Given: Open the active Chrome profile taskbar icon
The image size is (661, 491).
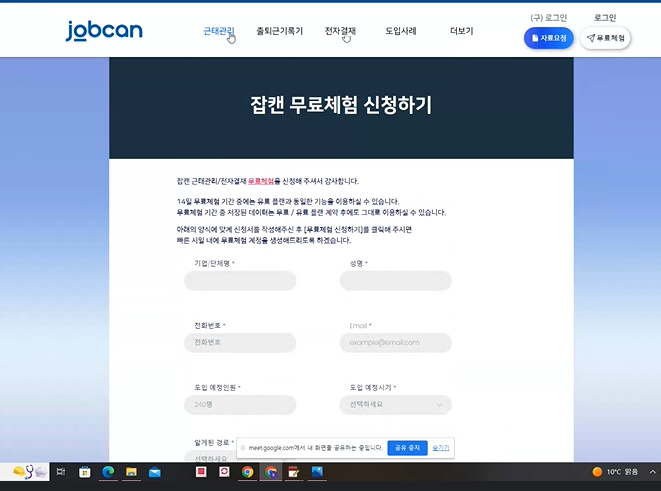Looking at the screenshot, I should click(271, 472).
